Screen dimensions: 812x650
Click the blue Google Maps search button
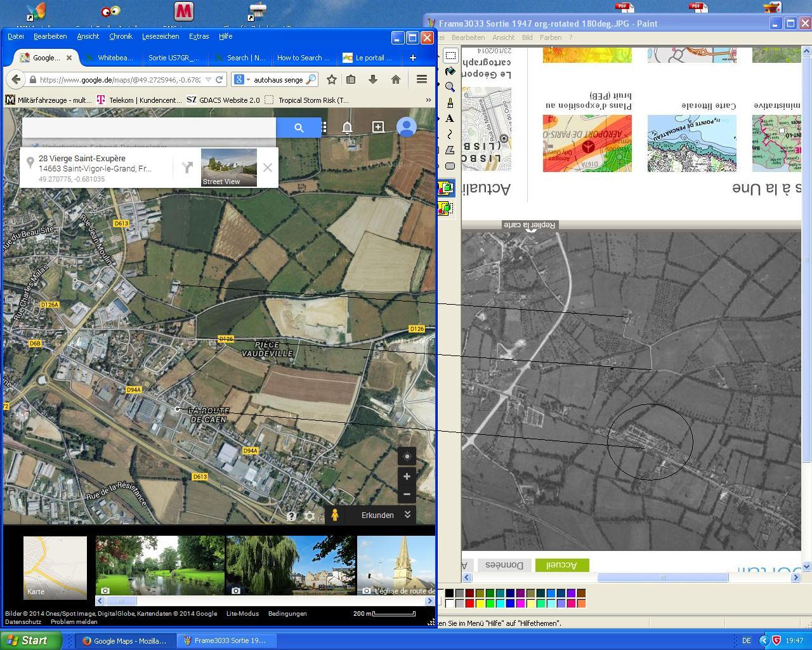coord(299,128)
